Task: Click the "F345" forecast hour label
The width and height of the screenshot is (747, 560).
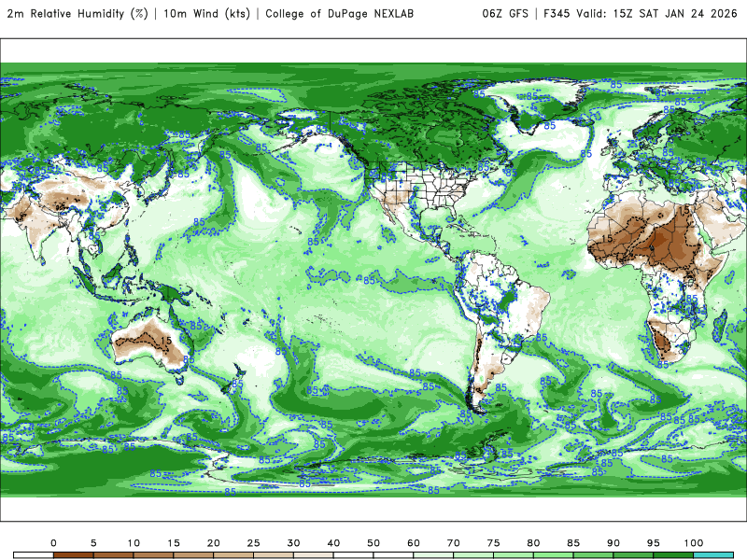Action: pyautogui.click(x=557, y=13)
